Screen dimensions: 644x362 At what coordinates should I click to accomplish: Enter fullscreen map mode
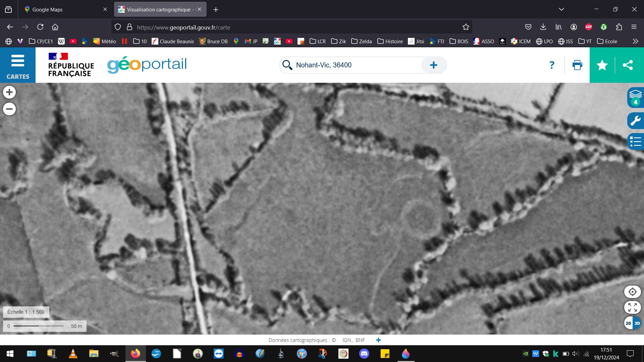point(632,307)
